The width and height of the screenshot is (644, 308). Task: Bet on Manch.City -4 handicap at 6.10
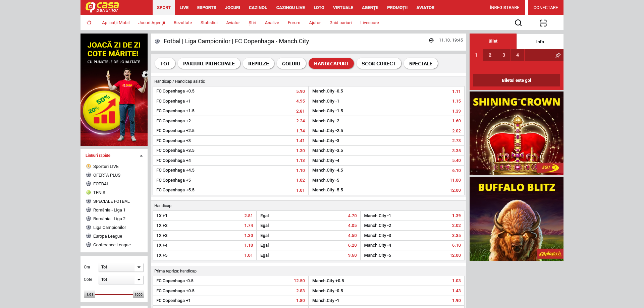click(413, 245)
